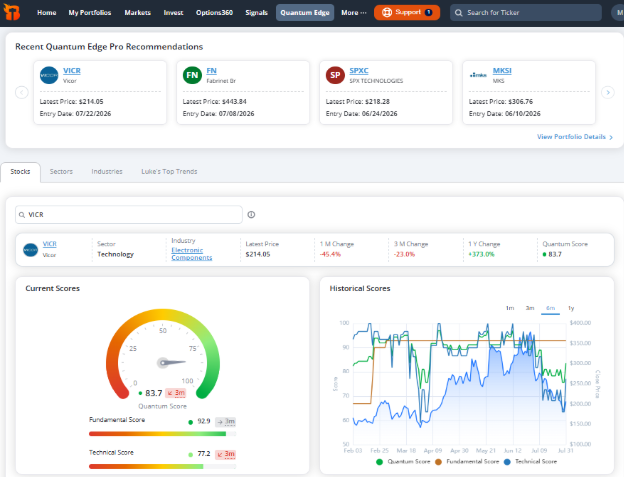Image resolution: width=624 pixels, height=477 pixels.
Task: Click the Technical Score progress bar
Action: tap(162, 466)
